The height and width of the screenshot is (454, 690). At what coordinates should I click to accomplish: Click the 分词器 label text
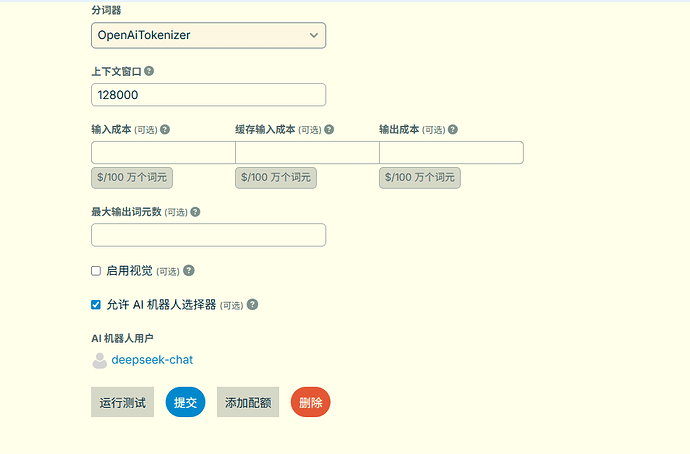click(x=106, y=10)
